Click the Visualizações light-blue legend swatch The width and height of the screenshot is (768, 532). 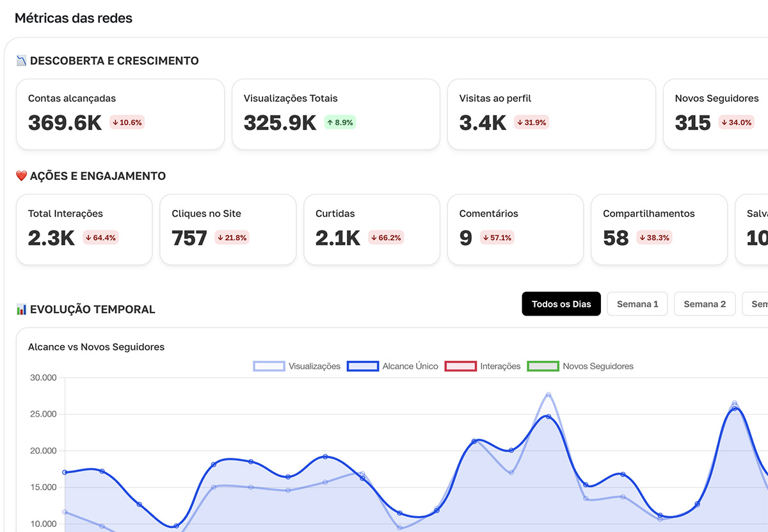click(269, 366)
